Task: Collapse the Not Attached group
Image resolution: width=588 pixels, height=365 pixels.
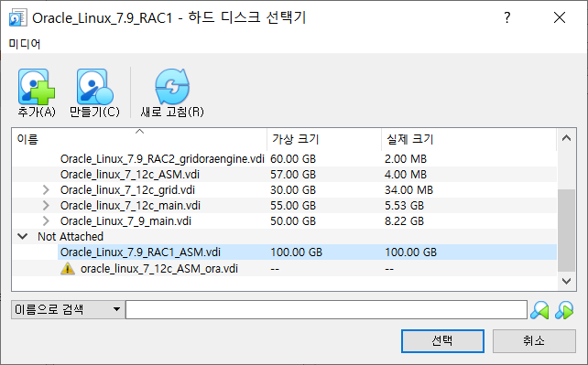Action: [23, 237]
